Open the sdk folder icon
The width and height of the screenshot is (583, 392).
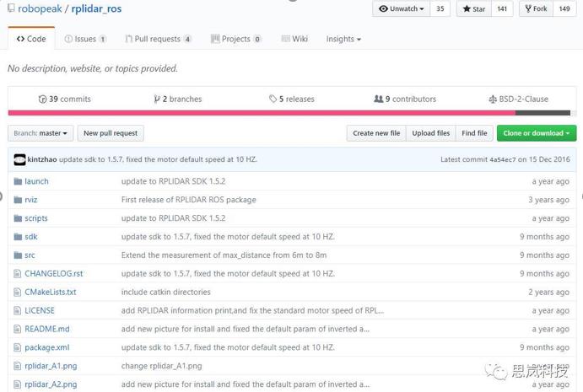(x=18, y=237)
